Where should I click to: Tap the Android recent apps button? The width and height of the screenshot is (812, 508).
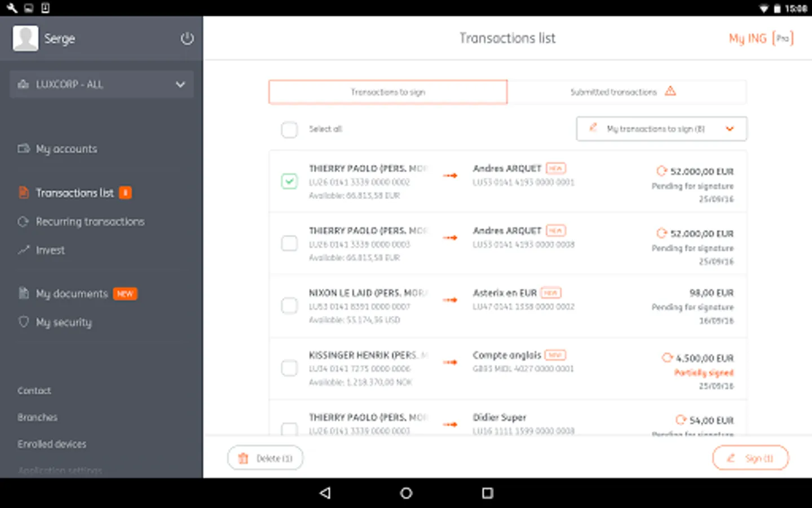(x=488, y=493)
